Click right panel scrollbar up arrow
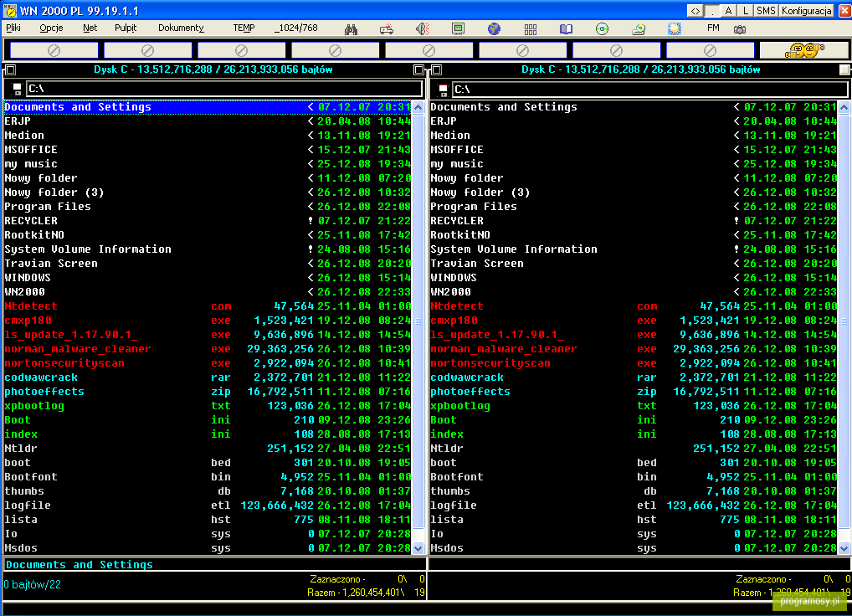Image resolution: width=852 pixels, height=616 pixels. click(844, 108)
